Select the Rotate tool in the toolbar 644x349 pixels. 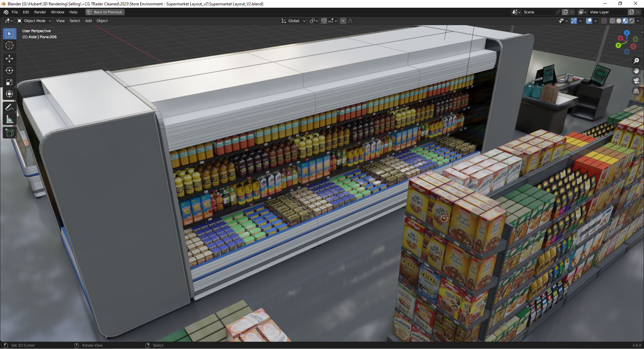click(x=10, y=70)
